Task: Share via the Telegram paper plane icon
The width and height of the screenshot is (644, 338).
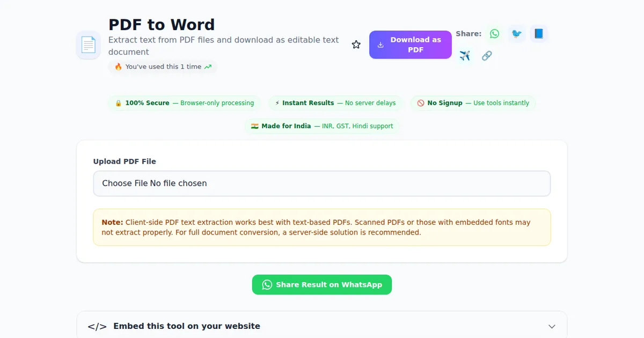Action: [465, 56]
